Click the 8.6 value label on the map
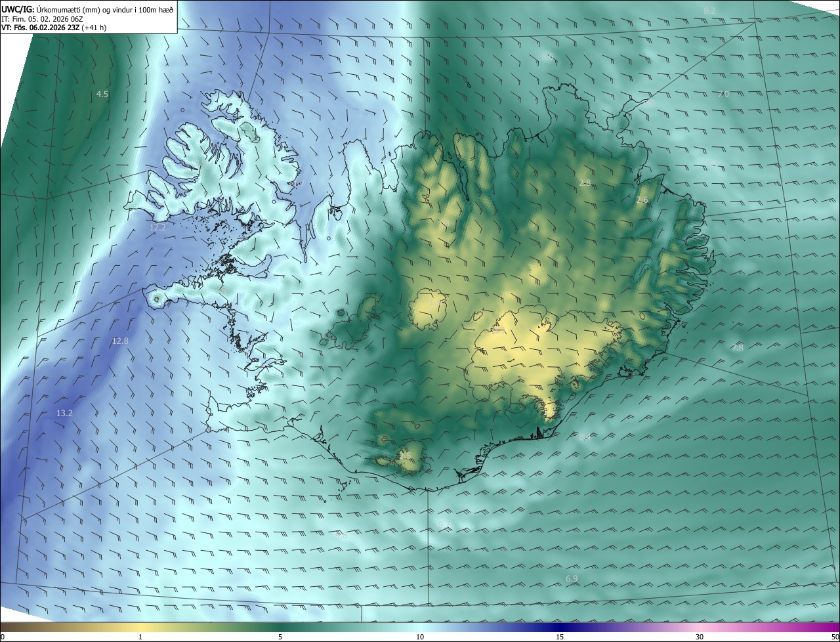The image size is (840, 642). [548, 58]
